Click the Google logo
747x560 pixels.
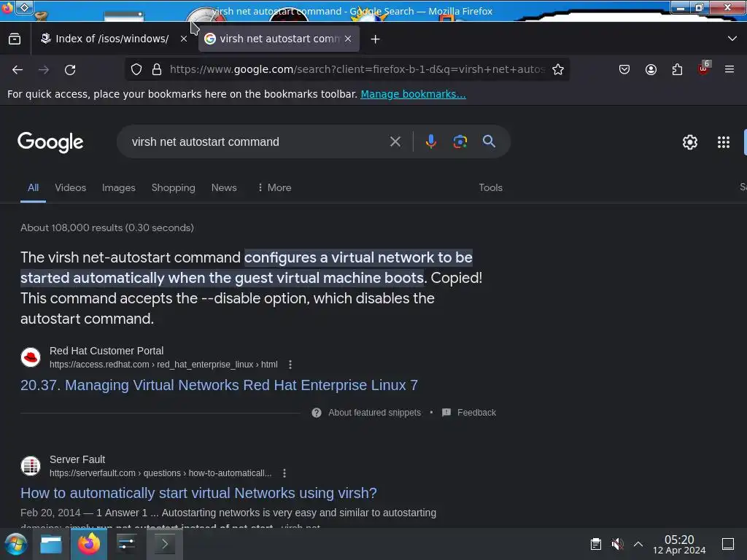[50, 142]
